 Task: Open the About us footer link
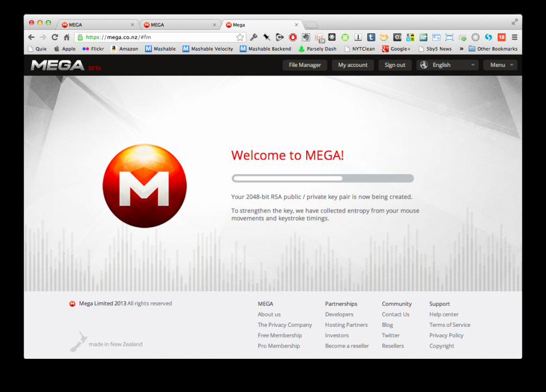click(269, 315)
